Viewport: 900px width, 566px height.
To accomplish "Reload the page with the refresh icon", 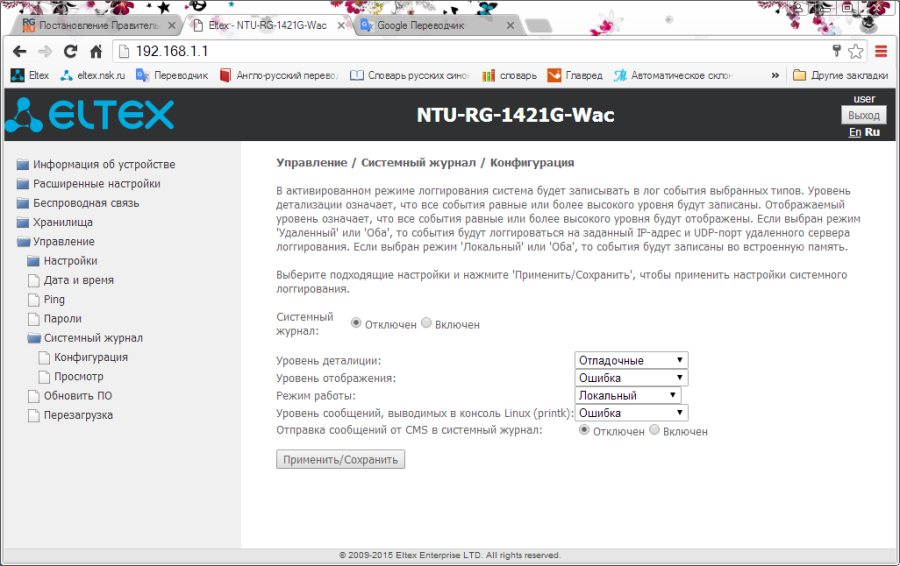I will (x=70, y=52).
